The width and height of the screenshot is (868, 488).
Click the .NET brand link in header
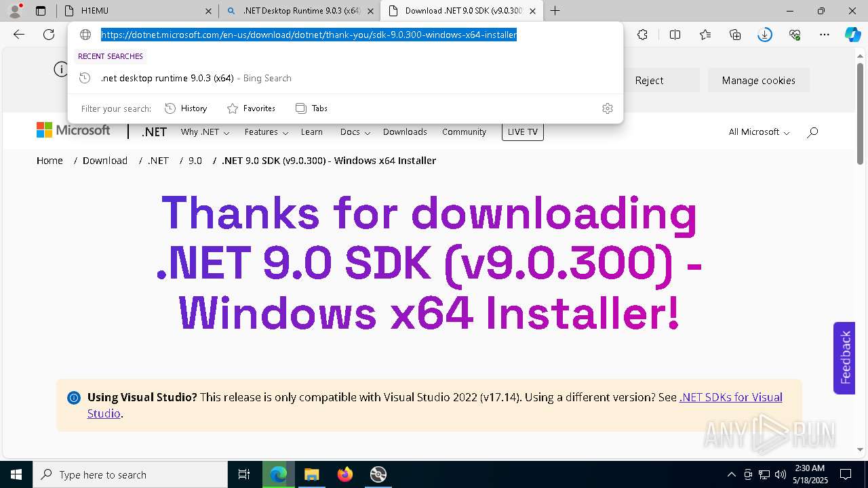(x=154, y=132)
